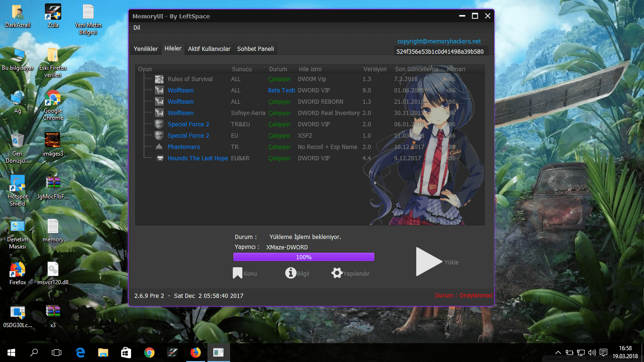Viewport: 644px width, 362px height.
Task: Click the copyright@memoryhackers.net link
Action: (x=439, y=41)
